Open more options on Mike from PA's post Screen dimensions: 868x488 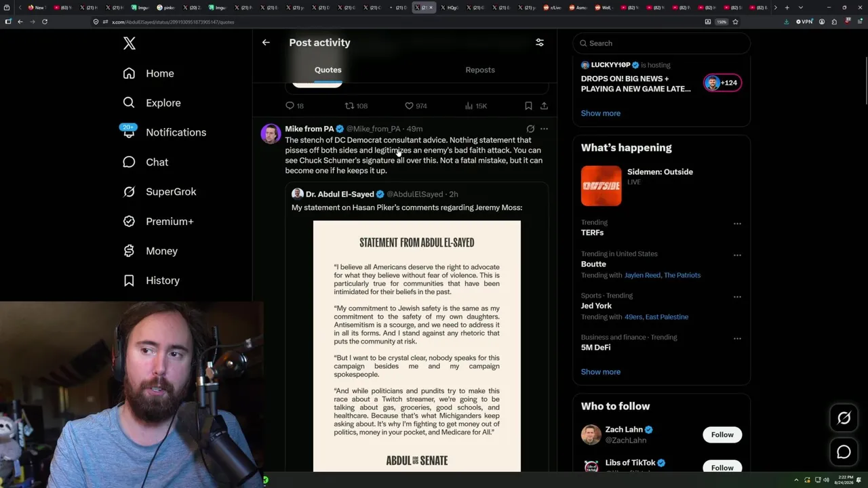544,129
